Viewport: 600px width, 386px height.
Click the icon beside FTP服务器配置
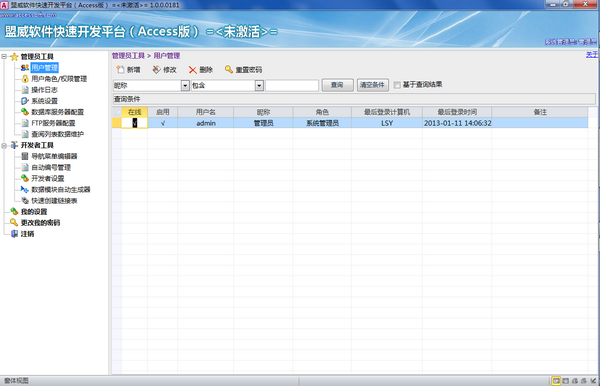pos(25,123)
